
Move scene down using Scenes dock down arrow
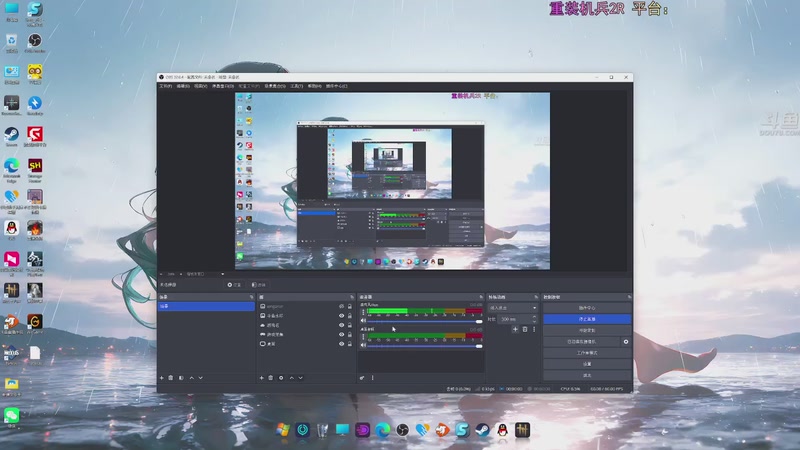click(201, 378)
